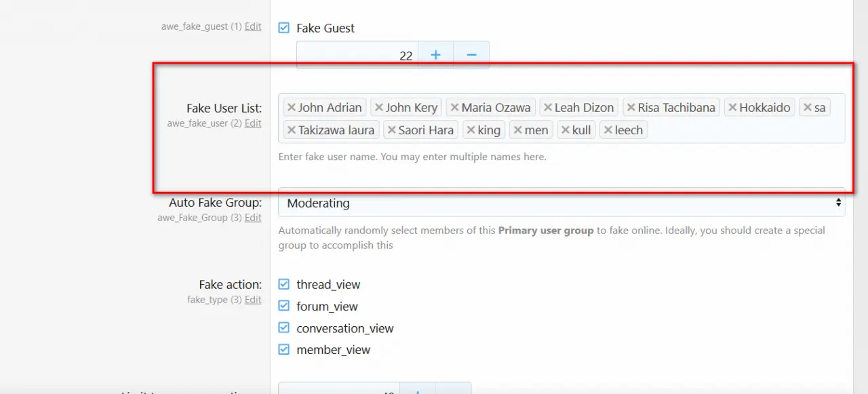The height and width of the screenshot is (394, 868).
Task: Disable the conversation_view option
Action: (284, 328)
